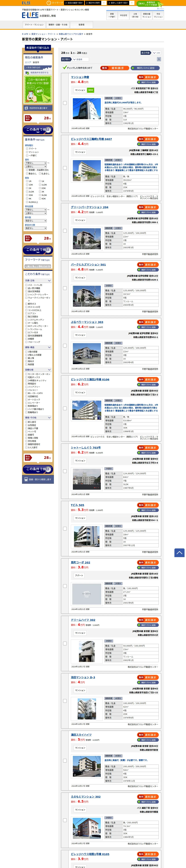Click the back-to-top arrow button

(179, 552)
